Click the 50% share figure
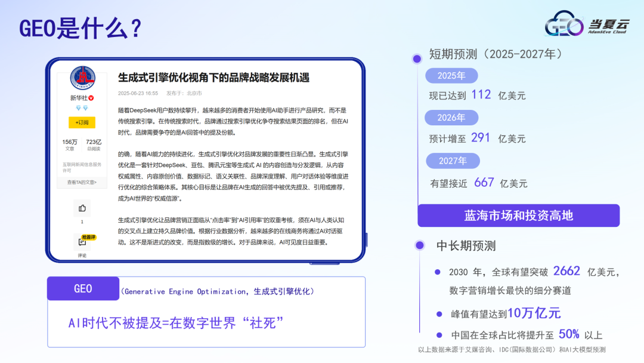The image size is (644, 363). coord(569,334)
